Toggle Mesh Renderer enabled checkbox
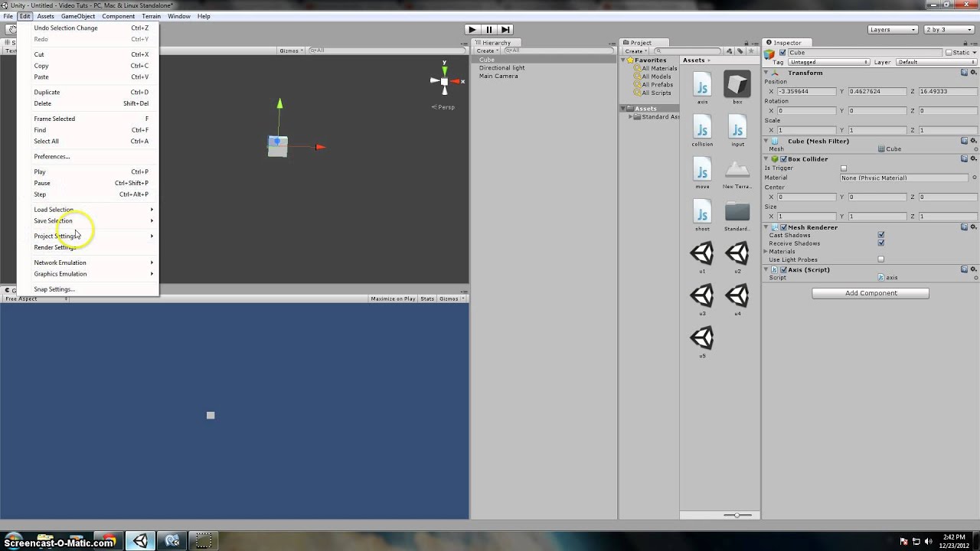This screenshot has height=551, width=980. pos(783,227)
